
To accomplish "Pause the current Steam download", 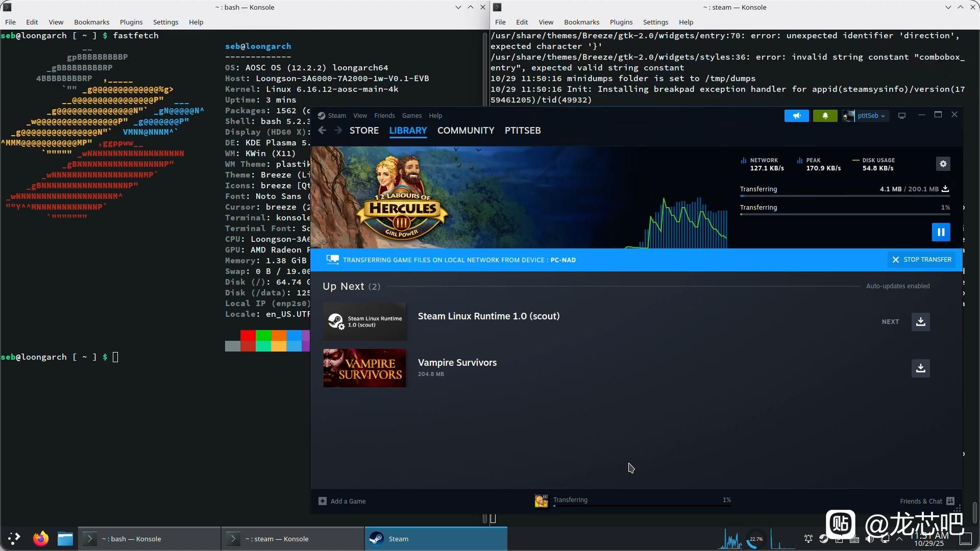I will [941, 232].
